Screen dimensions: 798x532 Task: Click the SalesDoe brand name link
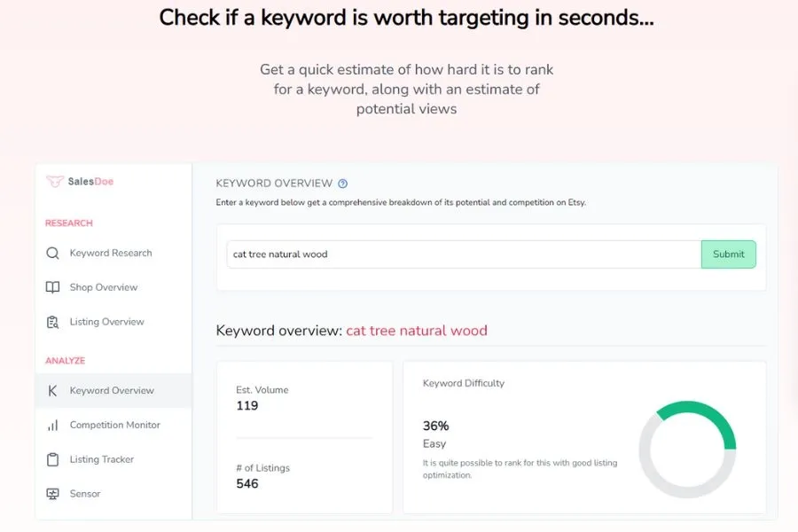(90, 181)
